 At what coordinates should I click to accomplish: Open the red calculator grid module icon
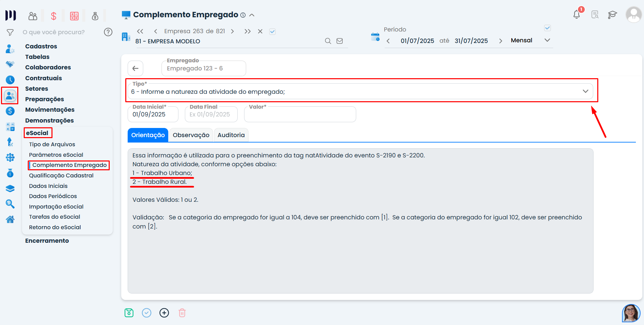tap(74, 16)
